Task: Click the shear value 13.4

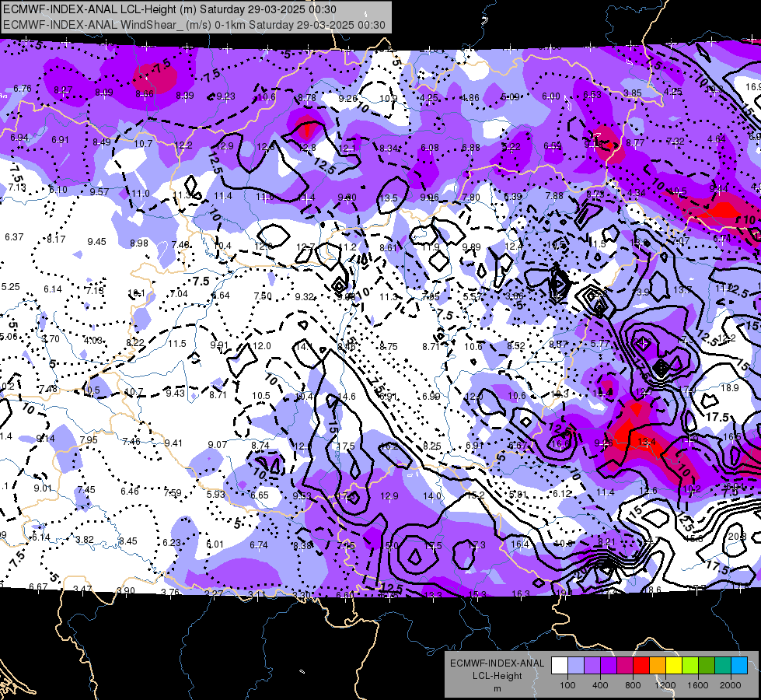Action: pyautogui.click(x=647, y=442)
